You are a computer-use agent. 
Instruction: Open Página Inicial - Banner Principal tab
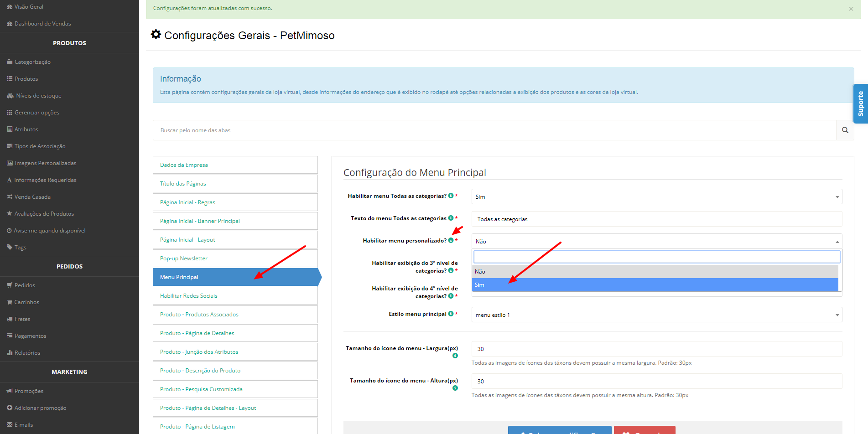pos(235,221)
